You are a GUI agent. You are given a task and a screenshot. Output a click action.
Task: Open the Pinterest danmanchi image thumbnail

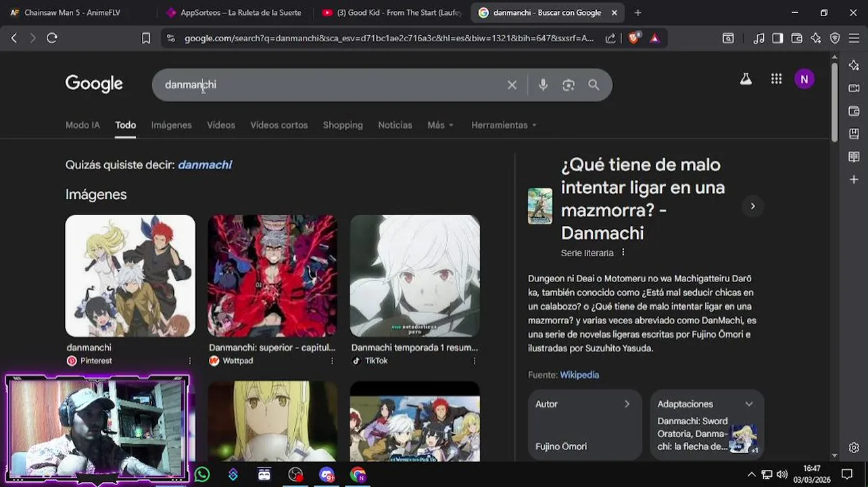tap(130, 276)
